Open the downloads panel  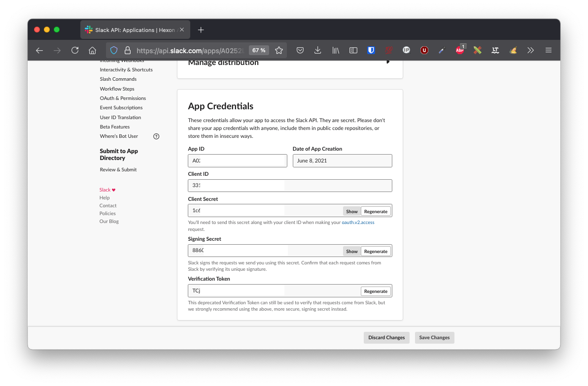tap(317, 50)
